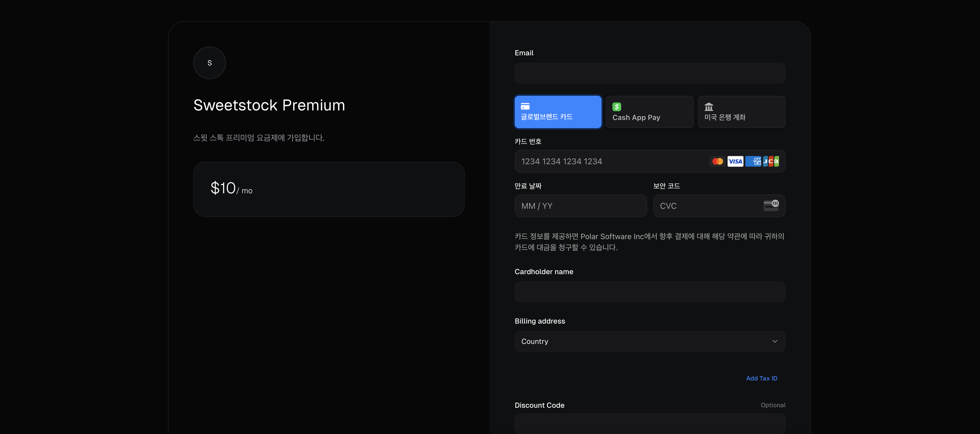
Task: Click the Sweetstock Premium heading
Action: (x=269, y=105)
